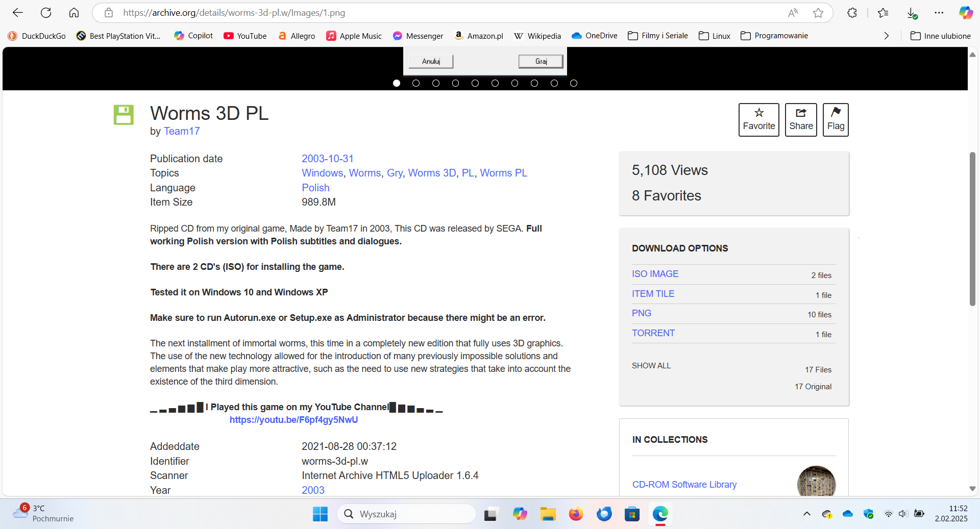Expand ISO IMAGE download option

pyautogui.click(x=655, y=274)
